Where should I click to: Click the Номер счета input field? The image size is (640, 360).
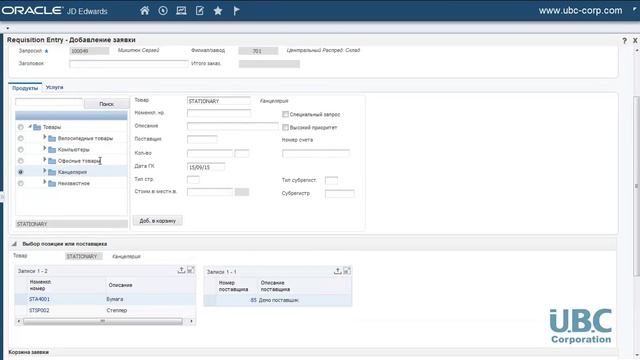pos(316,153)
